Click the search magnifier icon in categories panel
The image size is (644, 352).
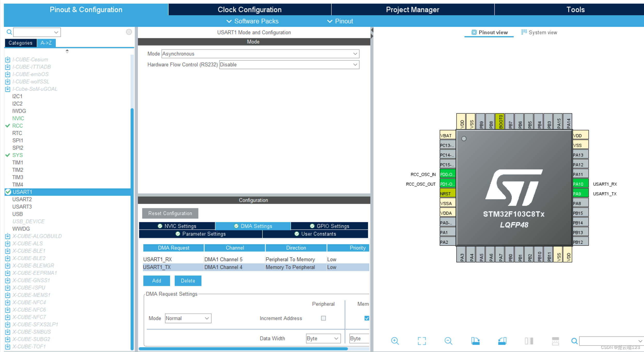point(9,32)
